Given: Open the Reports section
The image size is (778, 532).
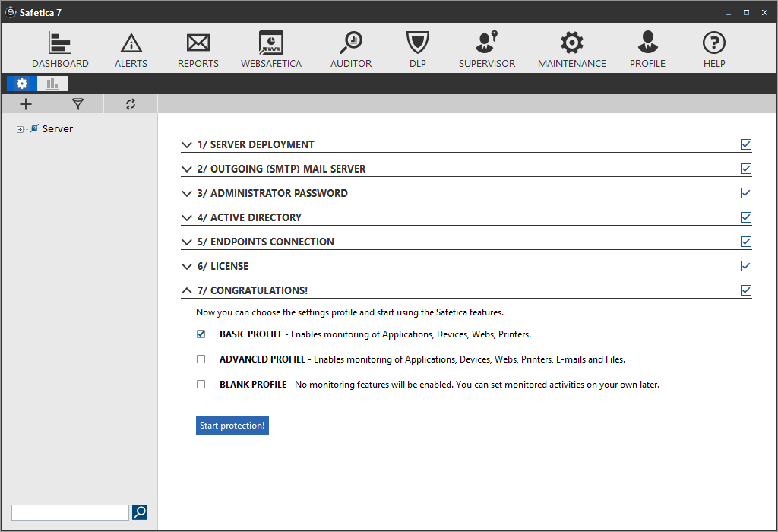Looking at the screenshot, I should coord(198,49).
